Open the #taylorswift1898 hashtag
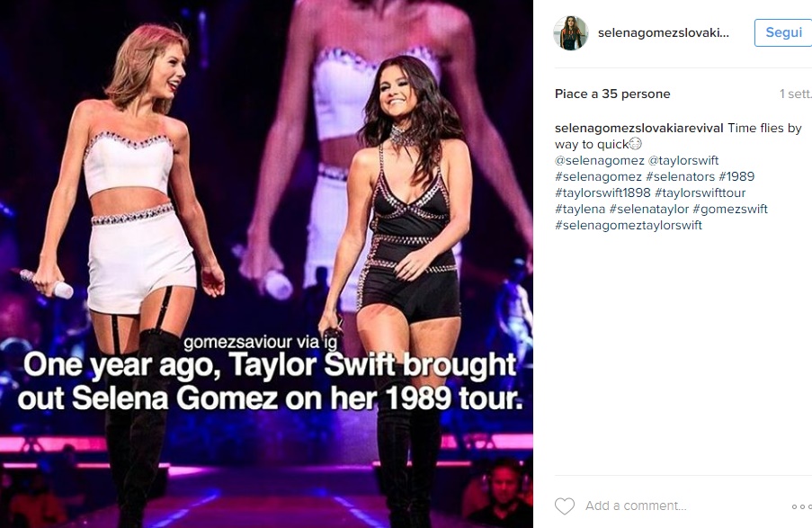This screenshot has height=528, width=812. click(x=602, y=192)
